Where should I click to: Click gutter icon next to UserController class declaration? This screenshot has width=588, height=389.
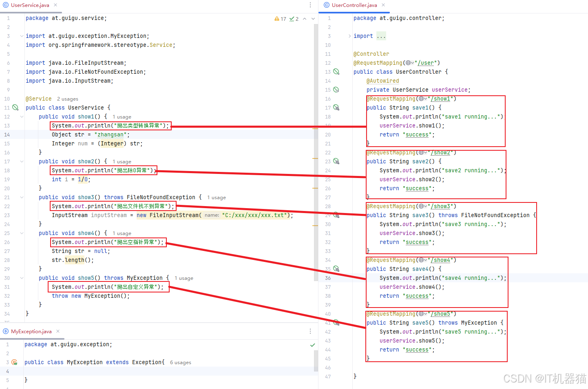[336, 72]
